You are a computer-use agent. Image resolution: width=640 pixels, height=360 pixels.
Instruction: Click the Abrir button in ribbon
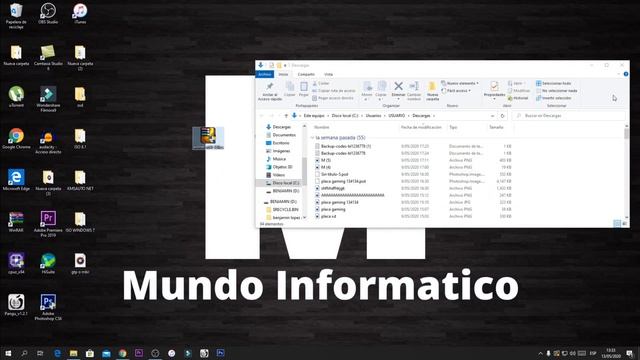pos(516,83)
